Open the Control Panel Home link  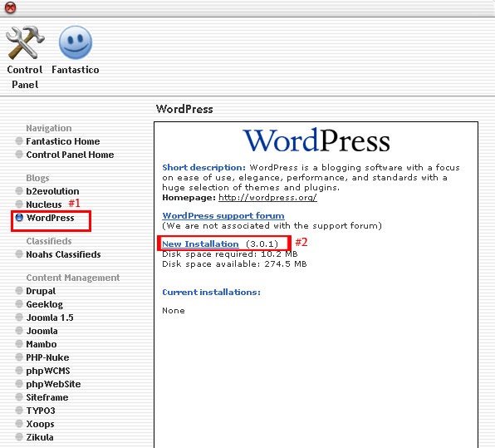pyautogui.click(x=70, y=155)
